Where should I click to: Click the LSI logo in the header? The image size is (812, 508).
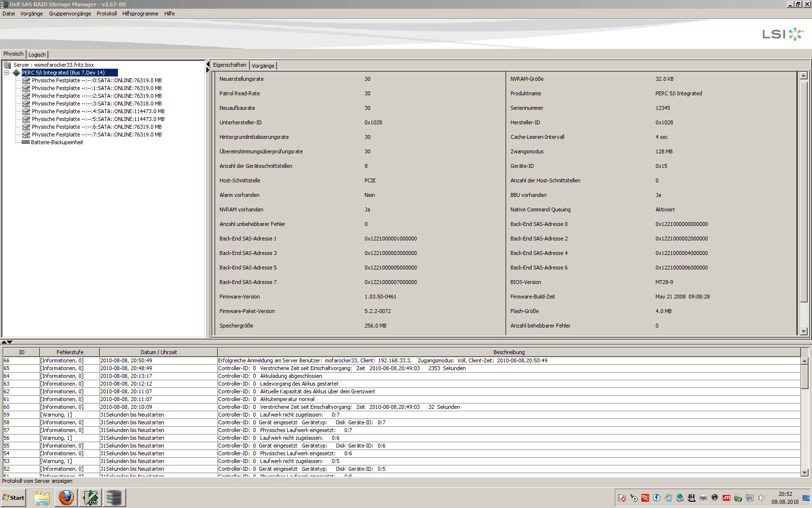pyautogui.click(x=783, y=34)
